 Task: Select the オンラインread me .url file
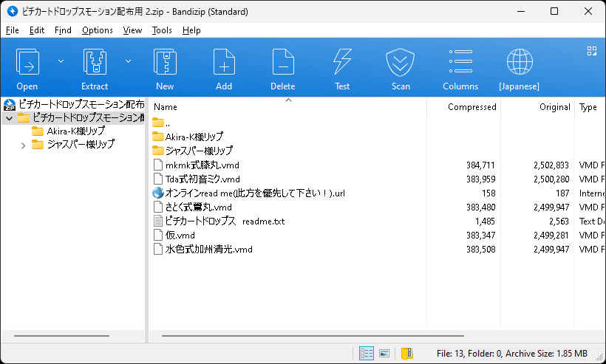(248, 193)
